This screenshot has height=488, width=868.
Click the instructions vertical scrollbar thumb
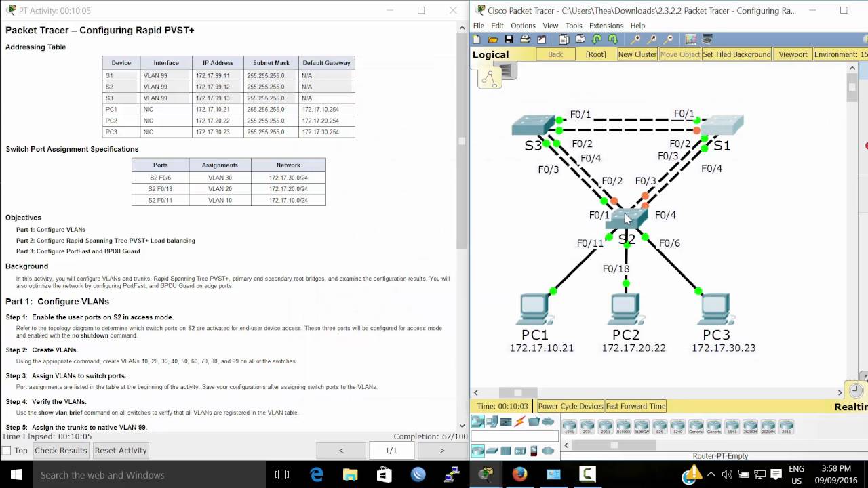pos(462,142)
